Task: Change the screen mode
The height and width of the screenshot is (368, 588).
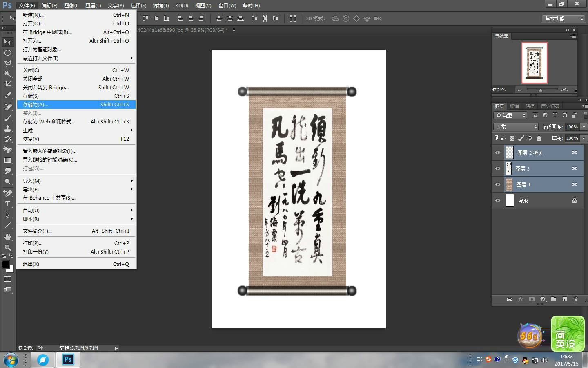Action: coord(8,290)
